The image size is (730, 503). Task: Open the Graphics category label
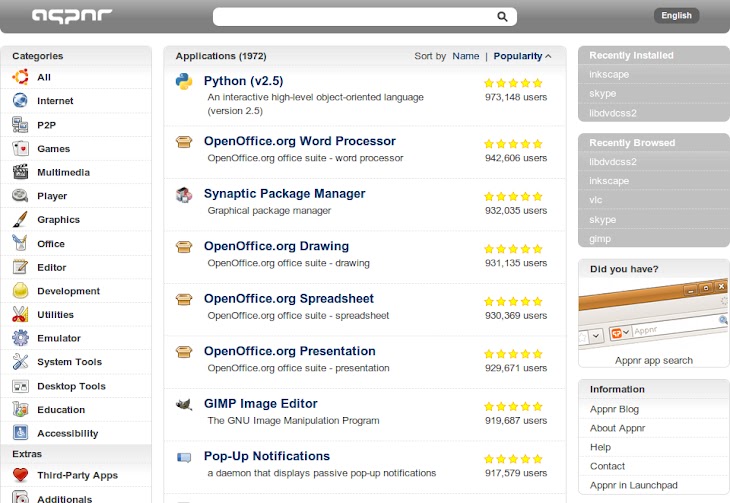point(58,219)
